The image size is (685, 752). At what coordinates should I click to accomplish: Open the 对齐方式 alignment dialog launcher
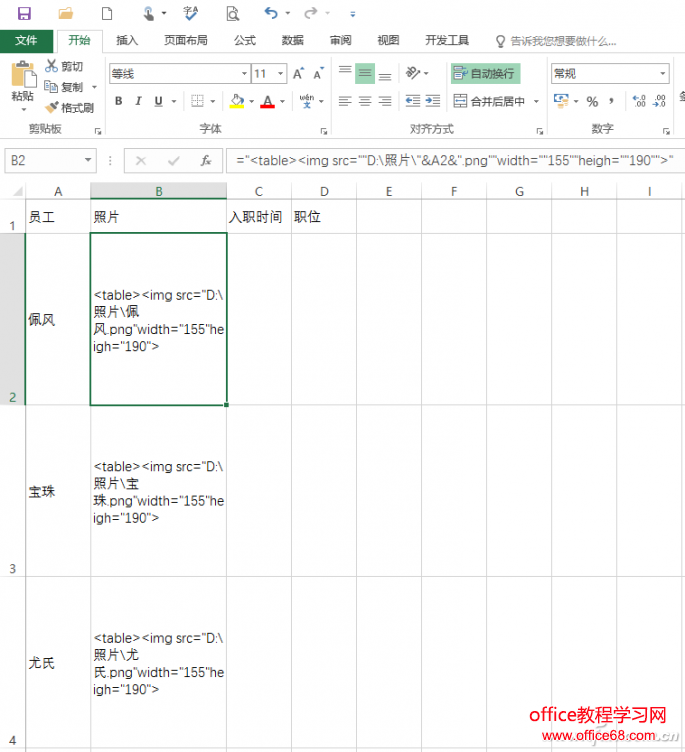pyautogui.click(x=540, y=131)
